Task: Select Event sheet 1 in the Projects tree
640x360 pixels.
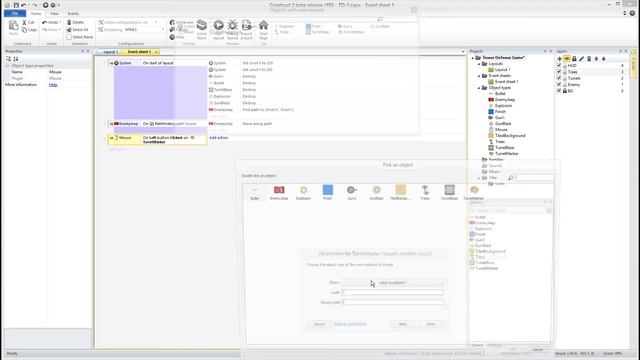Action: click(507, 82)
